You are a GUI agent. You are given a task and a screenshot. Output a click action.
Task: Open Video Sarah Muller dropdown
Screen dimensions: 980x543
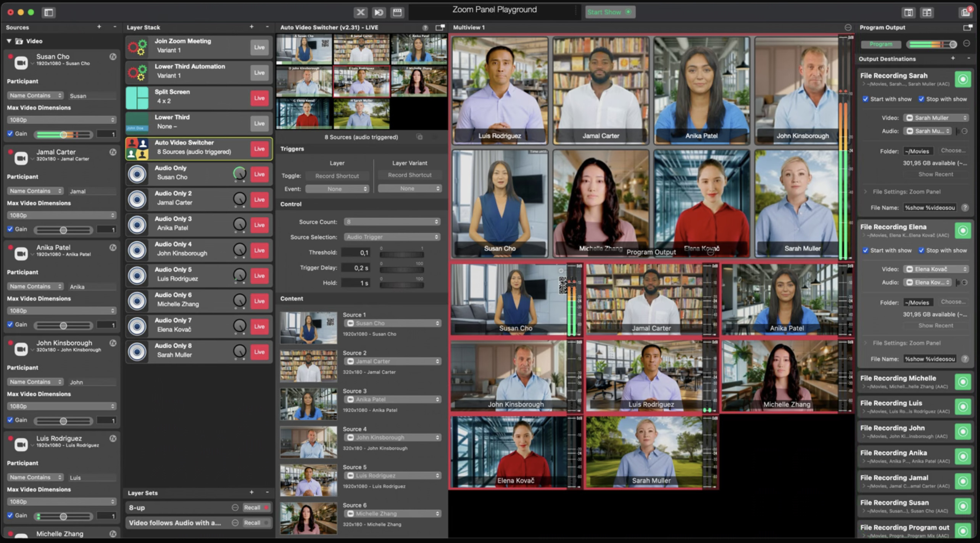click(x=936, y=118)
